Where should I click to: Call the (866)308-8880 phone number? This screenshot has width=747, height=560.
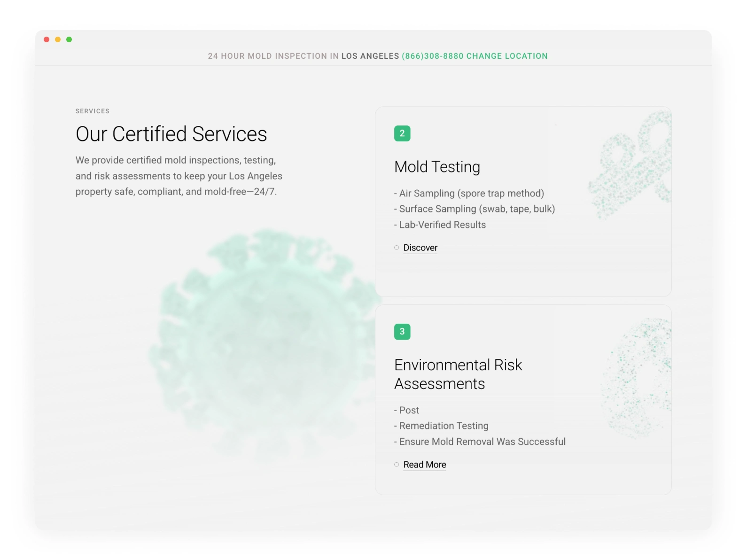[x=433, y=56]
